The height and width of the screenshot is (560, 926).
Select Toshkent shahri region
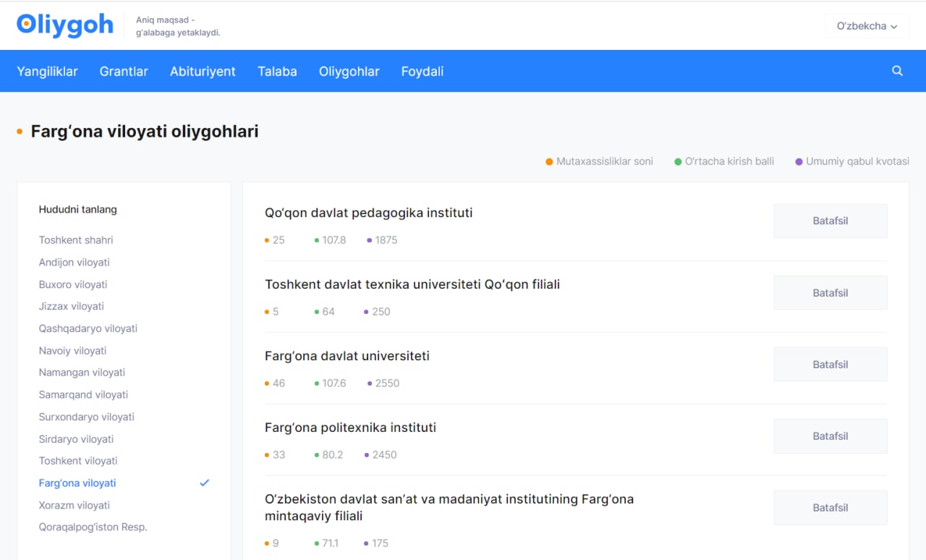click(x=76, y=240)
